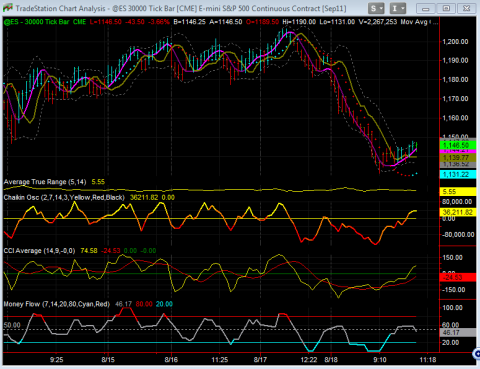The image size is (480, 369).
Task: Click the red 80.00 overbought value label
Action: point(144,304)
